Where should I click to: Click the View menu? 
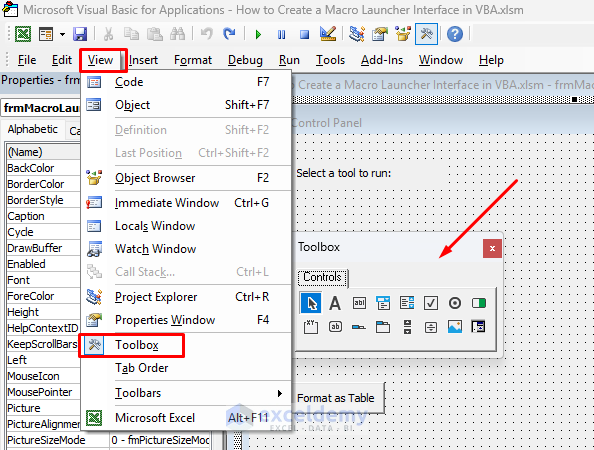click(x=100, y=60)
